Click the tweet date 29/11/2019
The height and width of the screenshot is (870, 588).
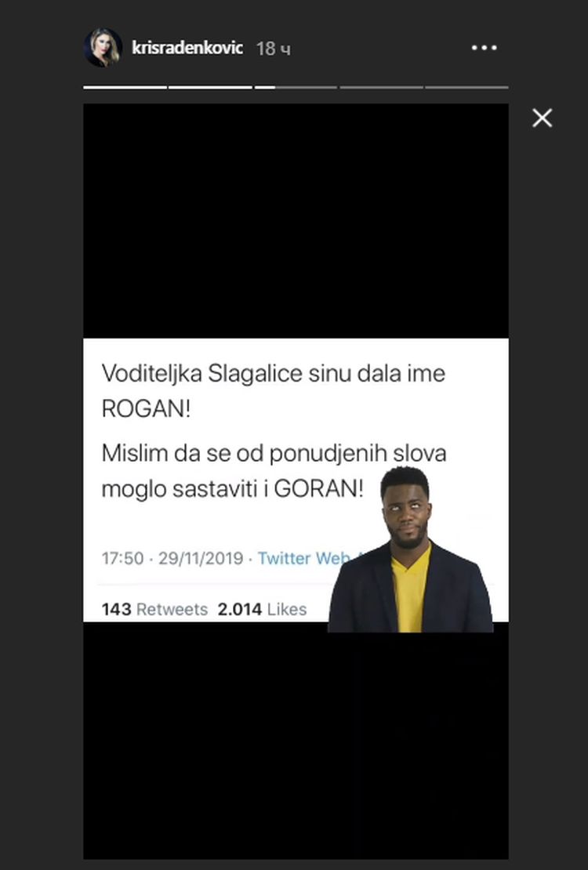(201, 557)
